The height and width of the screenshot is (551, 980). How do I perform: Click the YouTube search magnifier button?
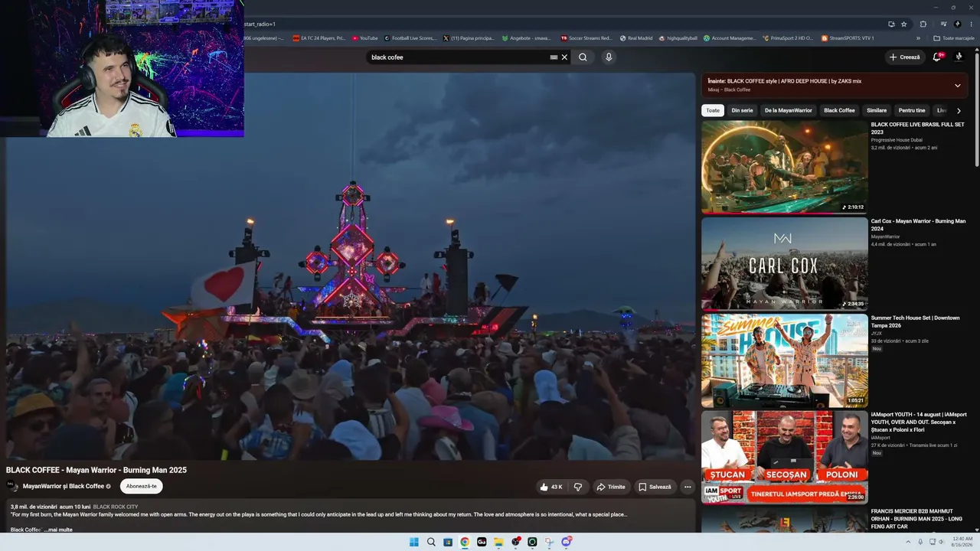pyautogui.click(x=583, y=57)
